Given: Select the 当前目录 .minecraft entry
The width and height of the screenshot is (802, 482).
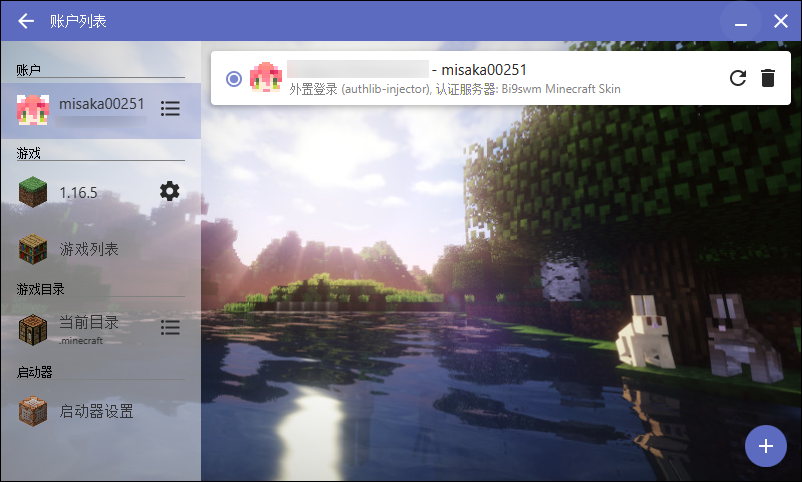Looking at the screenshot, I should point(101,330).
